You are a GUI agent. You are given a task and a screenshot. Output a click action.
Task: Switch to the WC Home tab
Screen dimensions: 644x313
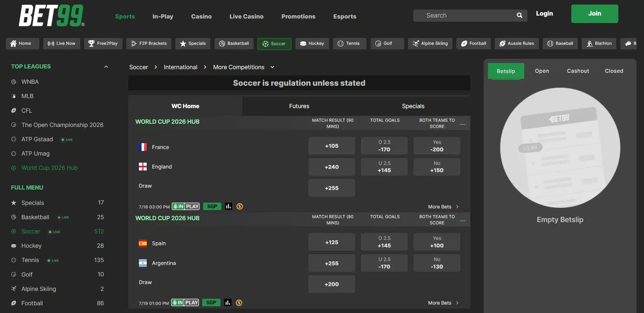(x=185, y=106)
